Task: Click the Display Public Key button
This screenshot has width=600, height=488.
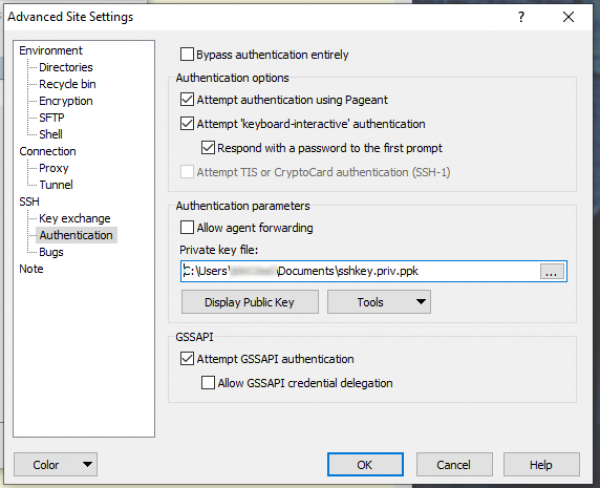Action: point(250,302)
